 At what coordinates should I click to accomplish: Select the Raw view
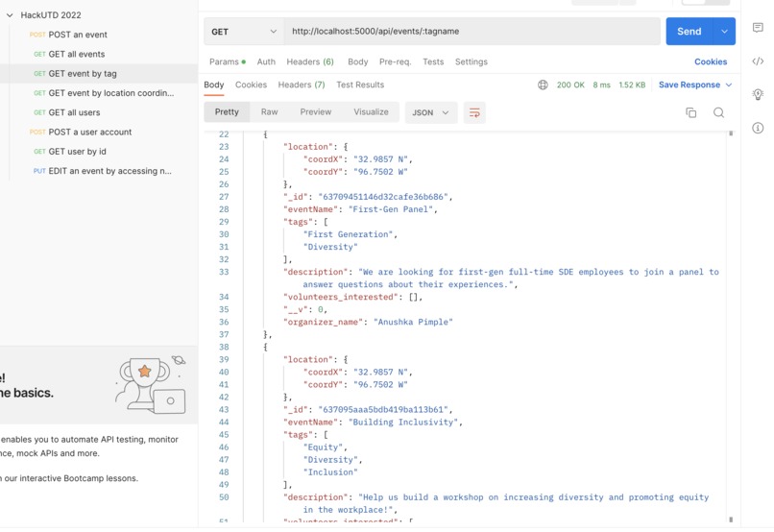(269, 112)
